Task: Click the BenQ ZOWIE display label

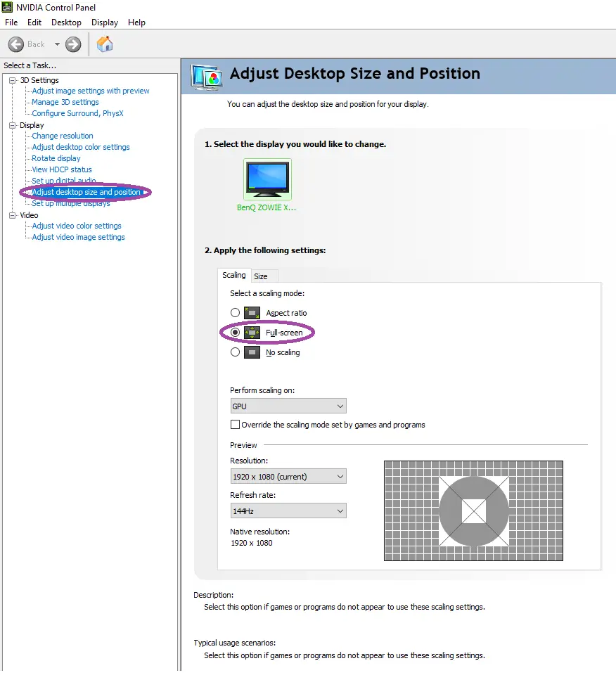Action: (x=267, y=207)
